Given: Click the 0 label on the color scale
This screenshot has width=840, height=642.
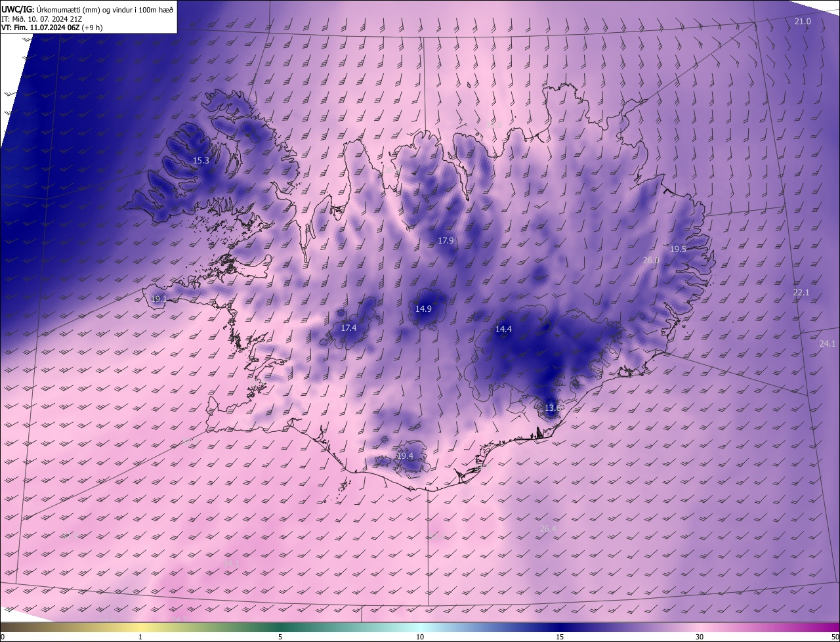Looking at the screenshot, I should coord(3,637).
